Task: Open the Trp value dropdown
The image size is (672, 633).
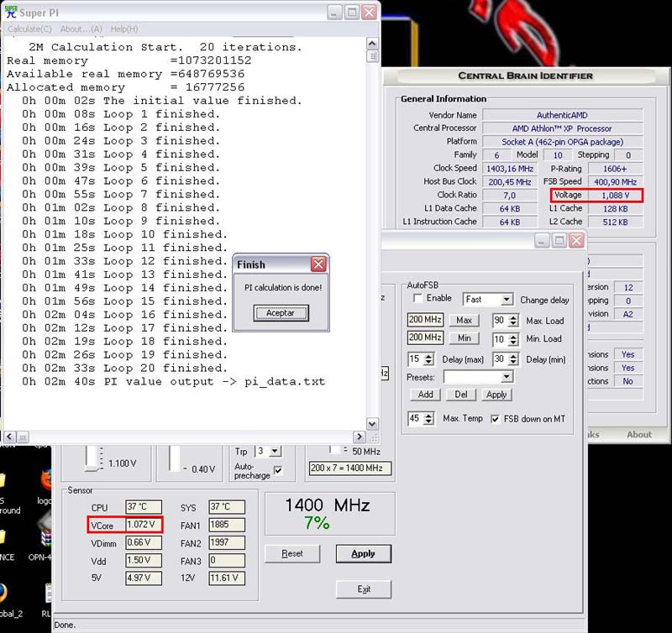Action: click(276, 451)
